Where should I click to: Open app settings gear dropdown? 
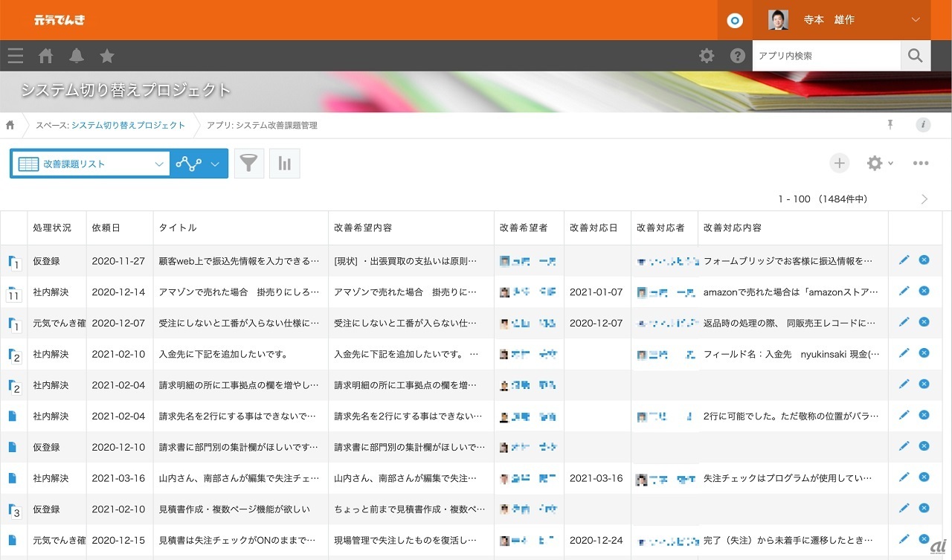880,164
